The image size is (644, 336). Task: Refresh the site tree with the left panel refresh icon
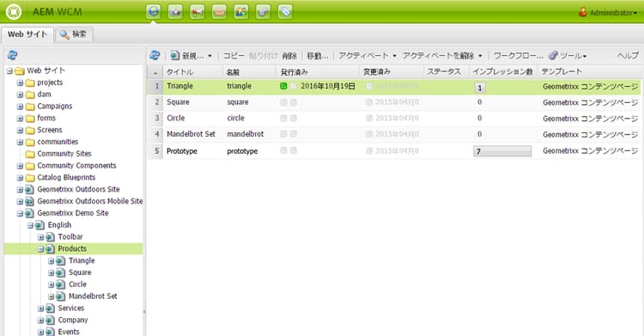pyautogui.click(x=12, y=55)
